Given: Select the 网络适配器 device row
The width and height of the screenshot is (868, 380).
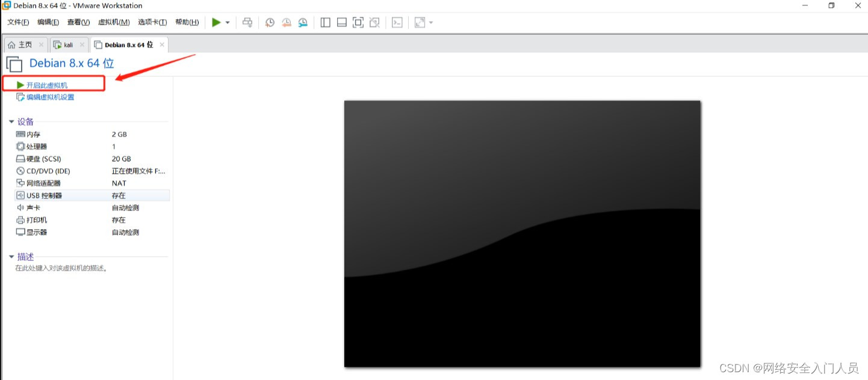Looking at the screenshot, I should (92, 183).
